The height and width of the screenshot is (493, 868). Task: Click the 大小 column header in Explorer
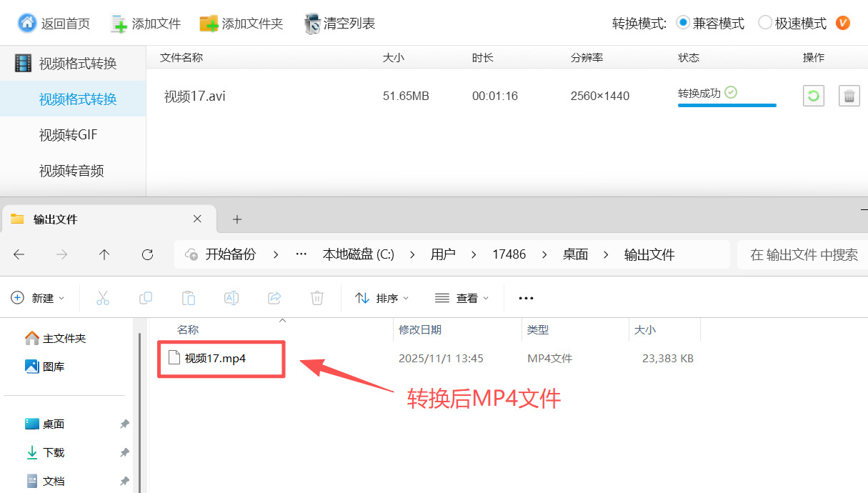click(645, 329)
